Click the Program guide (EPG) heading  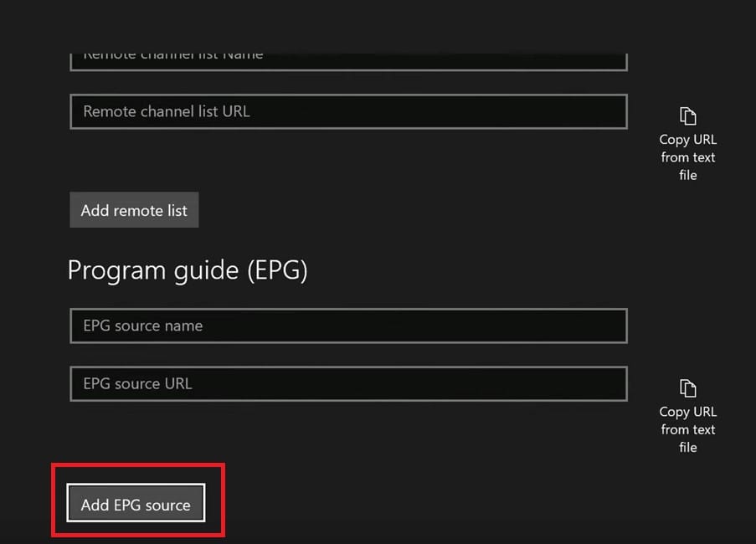[188, 269]
